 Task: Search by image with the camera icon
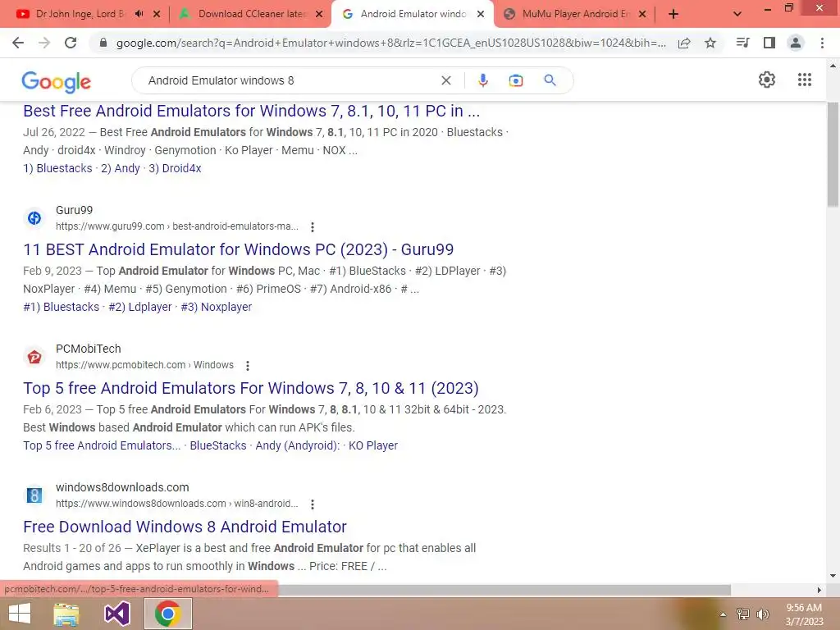[515, 80]
